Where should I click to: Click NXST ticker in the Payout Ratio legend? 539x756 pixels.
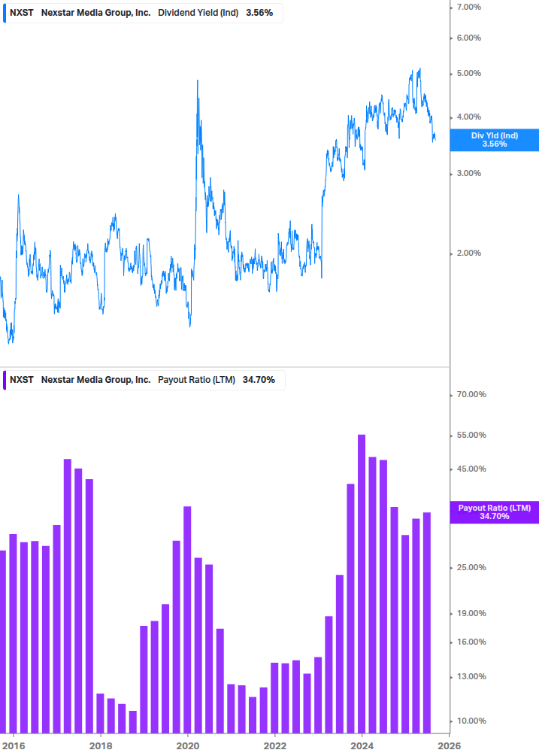click(x=22, y=380)
